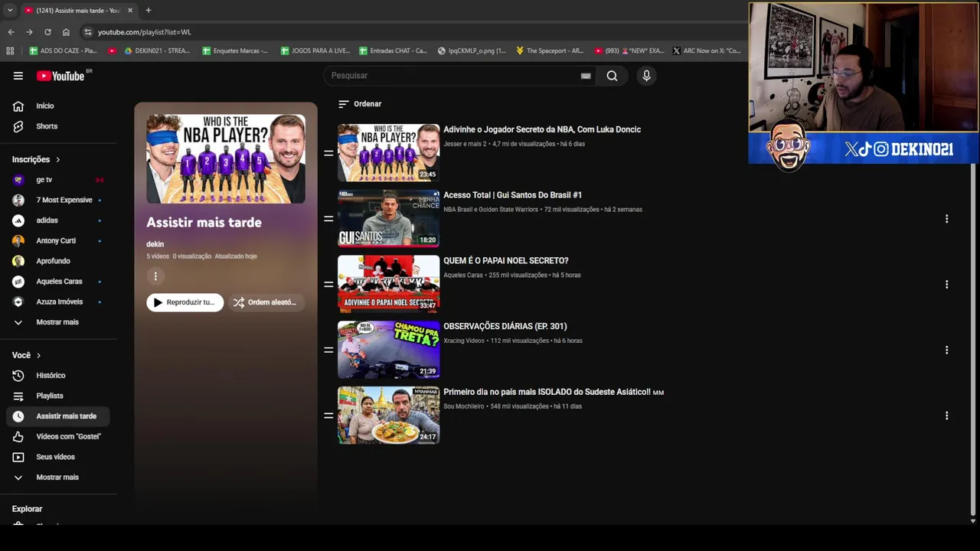Click Reproduzir tudo button
The image size is (980, 551).
185,302
